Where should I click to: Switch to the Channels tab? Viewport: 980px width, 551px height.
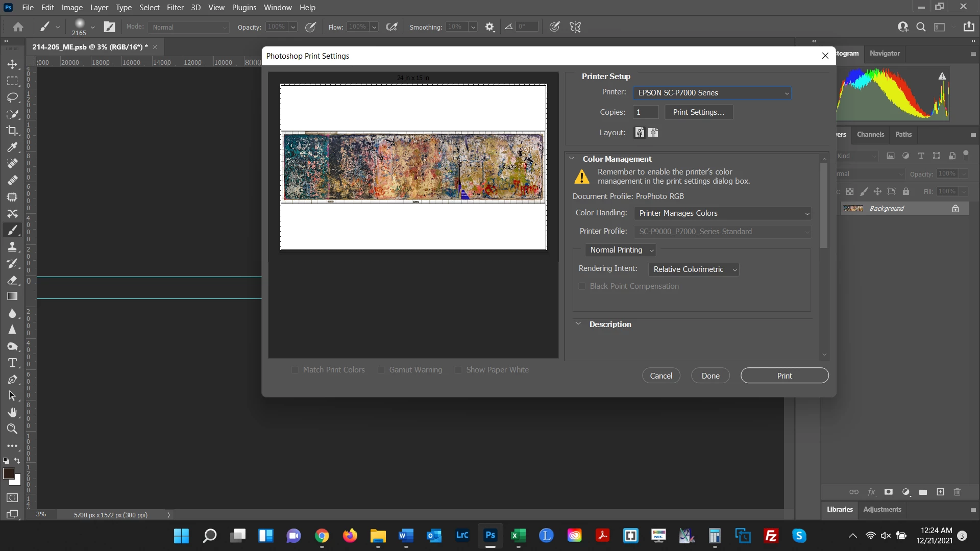(870, 134)
